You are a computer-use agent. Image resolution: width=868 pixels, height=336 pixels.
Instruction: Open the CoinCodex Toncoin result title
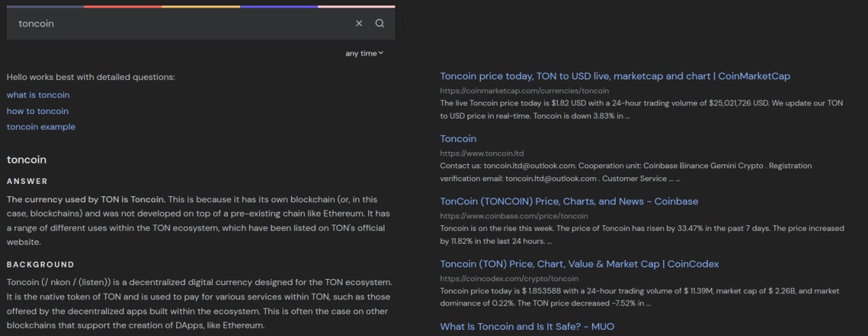point(579,263)
